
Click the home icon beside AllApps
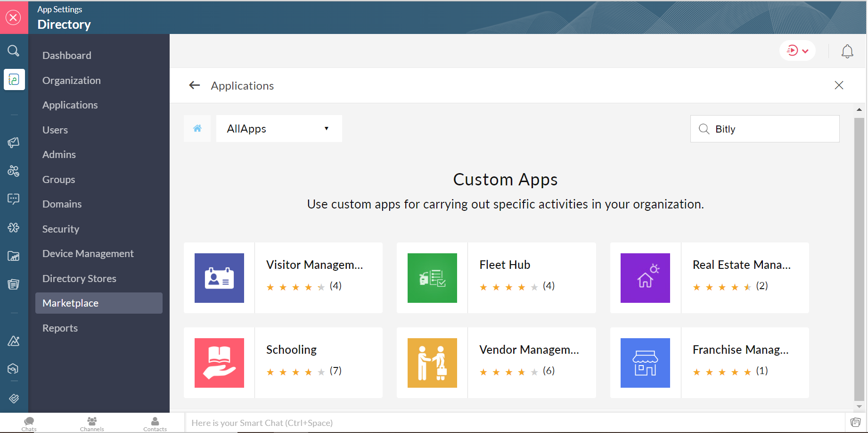[x=197, y=128]
